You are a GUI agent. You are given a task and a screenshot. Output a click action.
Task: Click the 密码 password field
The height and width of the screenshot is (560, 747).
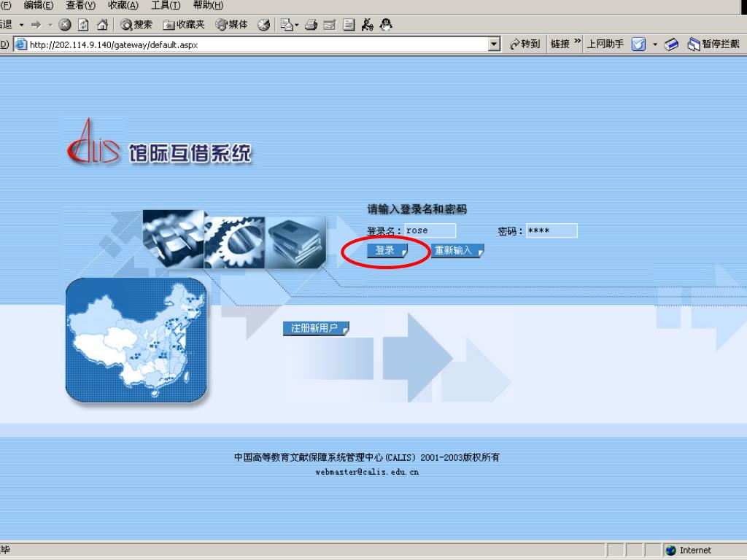551,230
